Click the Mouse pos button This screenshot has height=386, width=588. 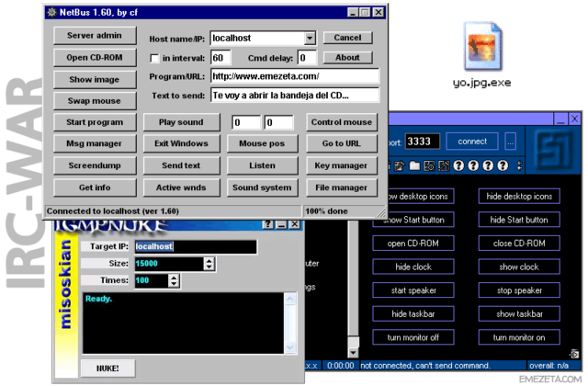coord(262,143)
